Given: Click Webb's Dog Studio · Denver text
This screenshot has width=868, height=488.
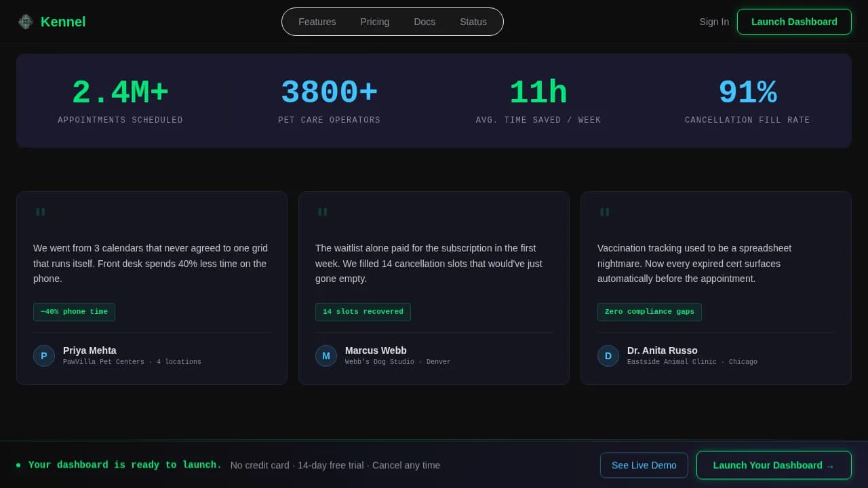Looking at the screenshot, I should click(398, 362).
